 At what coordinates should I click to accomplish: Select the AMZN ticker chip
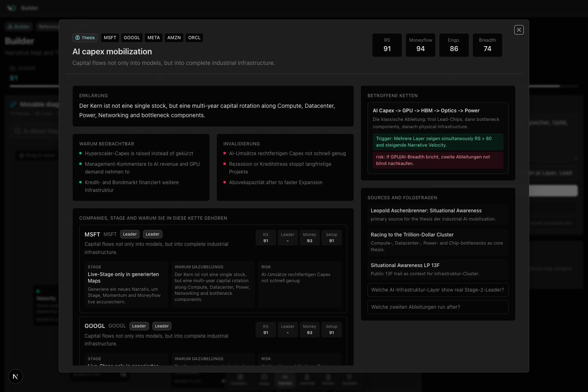[x=174, y=38]
